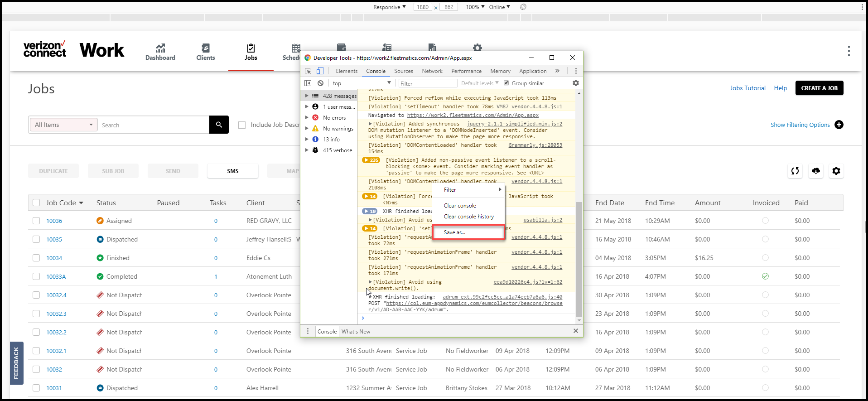Expand the 428 messages group
This screenshot has height=401, width=868.
307,96
